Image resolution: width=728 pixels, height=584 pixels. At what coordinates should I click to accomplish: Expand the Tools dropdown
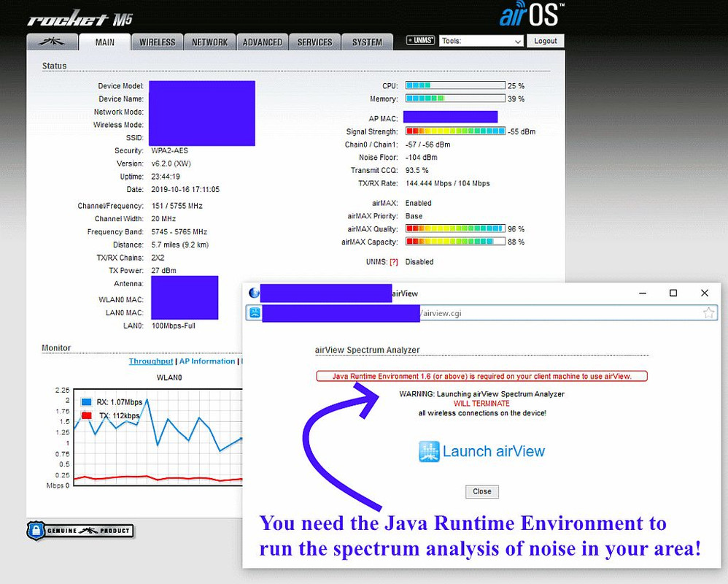[481, 41]
